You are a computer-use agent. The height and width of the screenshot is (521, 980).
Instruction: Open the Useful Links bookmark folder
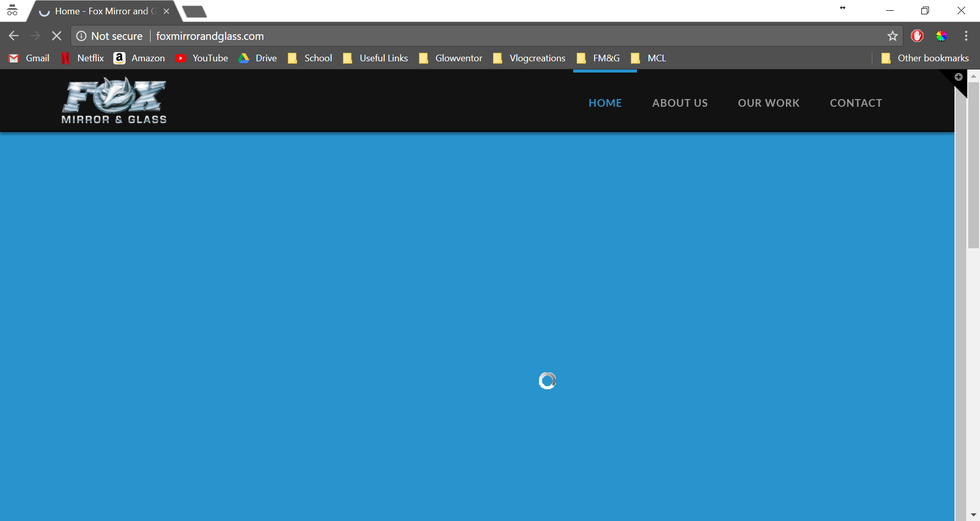point(375,58)
